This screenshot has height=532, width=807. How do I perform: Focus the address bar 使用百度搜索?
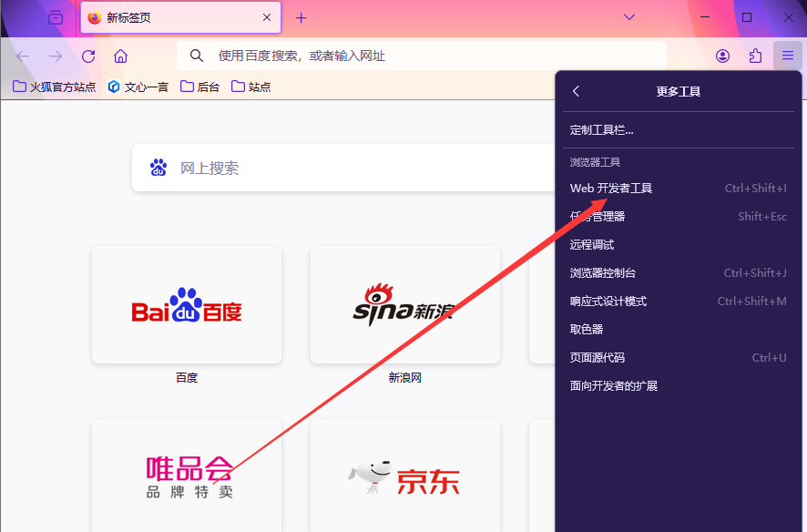(422, 56)
